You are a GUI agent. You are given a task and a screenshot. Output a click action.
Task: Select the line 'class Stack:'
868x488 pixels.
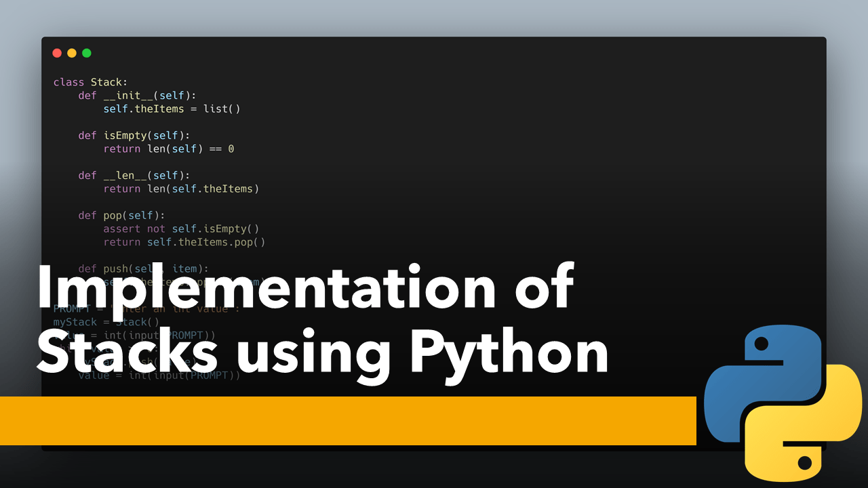(90, 81)
